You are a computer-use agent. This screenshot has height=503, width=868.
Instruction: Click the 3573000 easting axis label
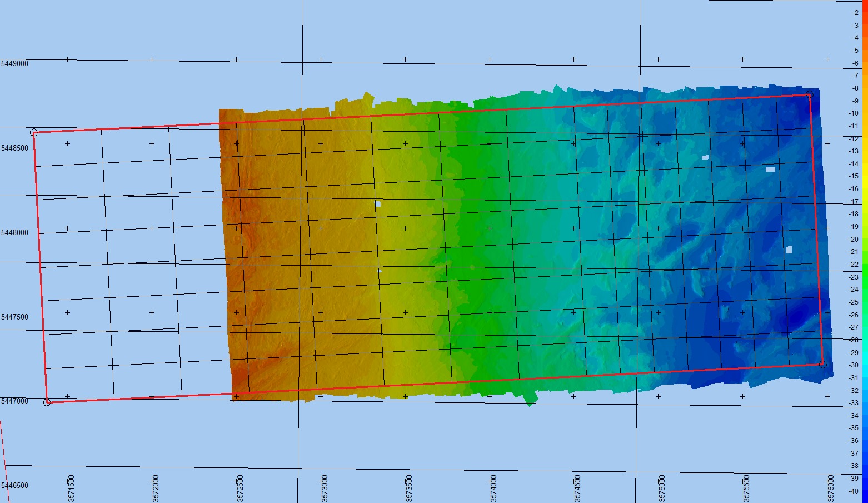[x=325, y=489]
